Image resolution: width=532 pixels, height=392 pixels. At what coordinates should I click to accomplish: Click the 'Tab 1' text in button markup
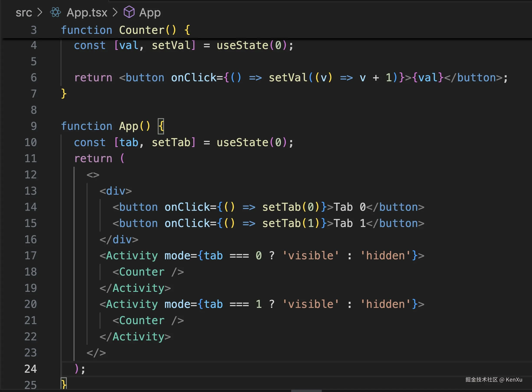350,223
